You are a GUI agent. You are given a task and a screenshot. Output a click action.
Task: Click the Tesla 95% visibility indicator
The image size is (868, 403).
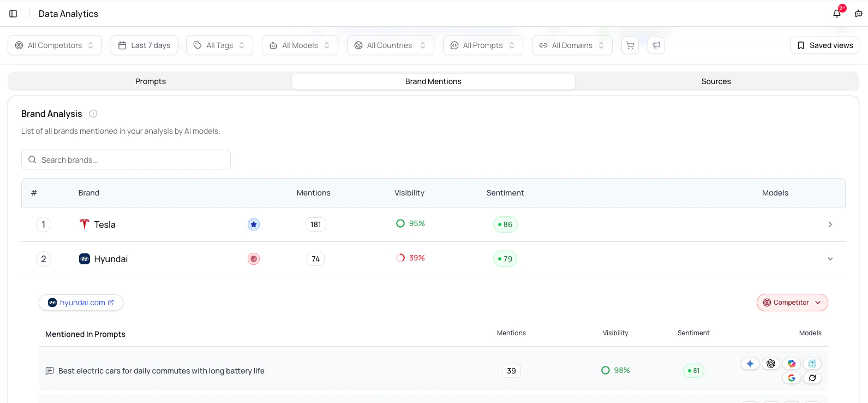[411, 223]
